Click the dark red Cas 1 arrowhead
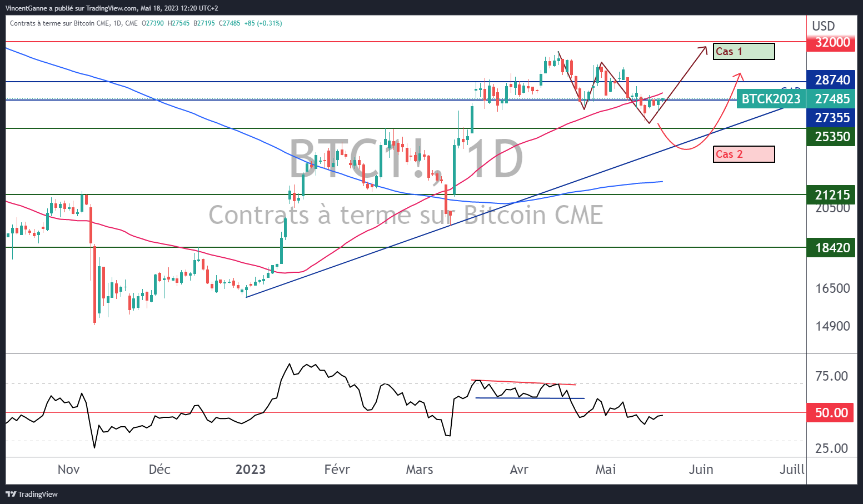The image size is (863, 504). (x=704, y=49)
